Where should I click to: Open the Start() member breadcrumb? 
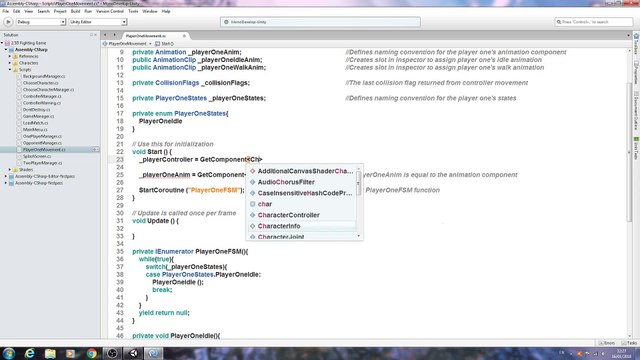coord(164,44)
